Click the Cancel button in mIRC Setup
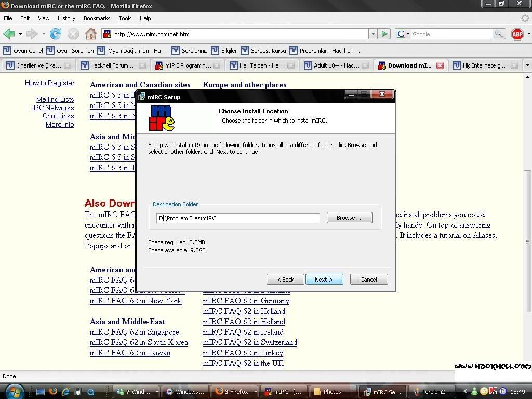 click(368, 279)
